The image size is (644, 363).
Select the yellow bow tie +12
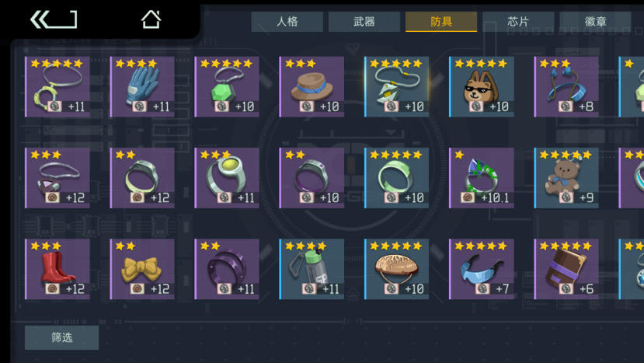click(x=142, y=269)
